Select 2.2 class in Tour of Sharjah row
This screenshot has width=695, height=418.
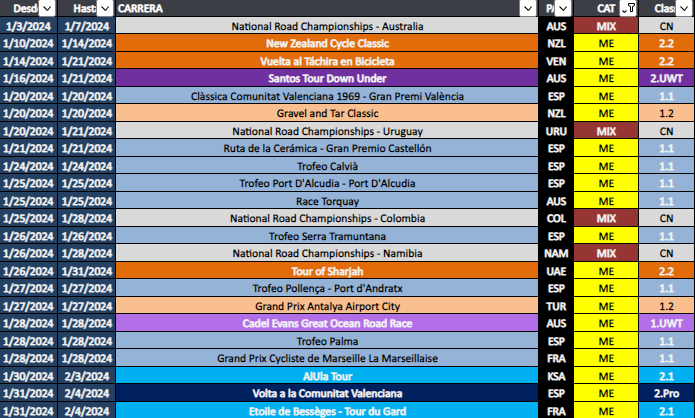point(666,271)
